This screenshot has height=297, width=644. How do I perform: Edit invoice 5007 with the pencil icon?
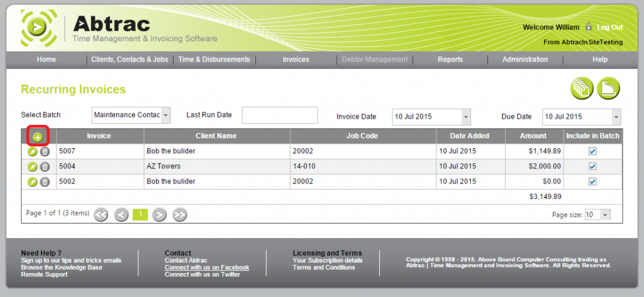point(33,151)
